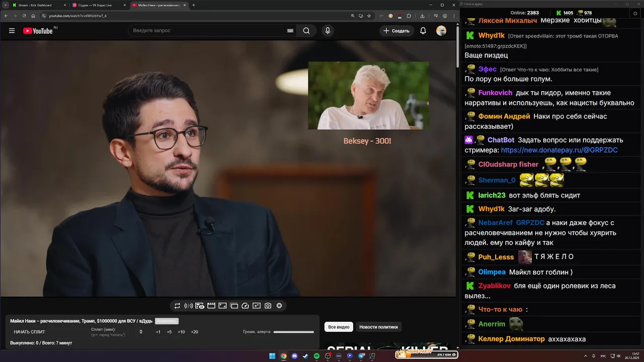Click the username Zyablikov in chat
The image size is (644, 362).
(x=495, y=286)
